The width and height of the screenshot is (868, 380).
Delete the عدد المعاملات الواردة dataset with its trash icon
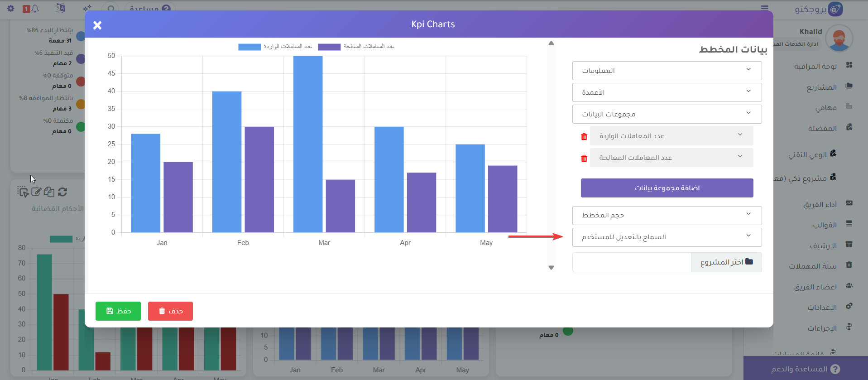click(x=584, y=136)
